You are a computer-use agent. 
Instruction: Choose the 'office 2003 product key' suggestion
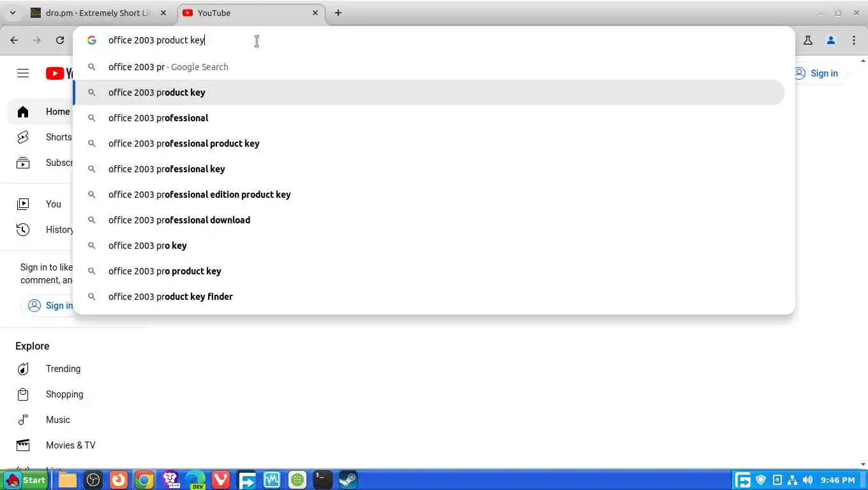click(429, 93)
